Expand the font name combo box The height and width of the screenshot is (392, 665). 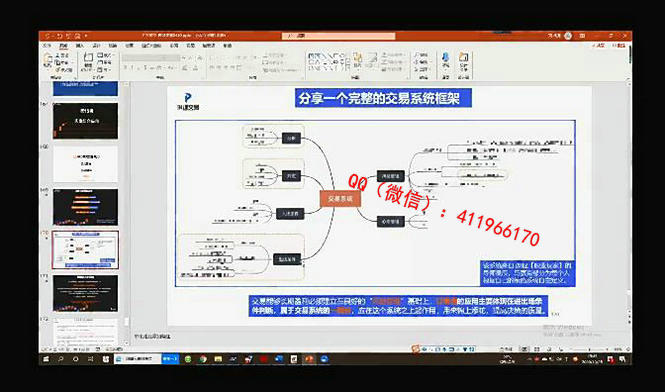click(151, 58)
